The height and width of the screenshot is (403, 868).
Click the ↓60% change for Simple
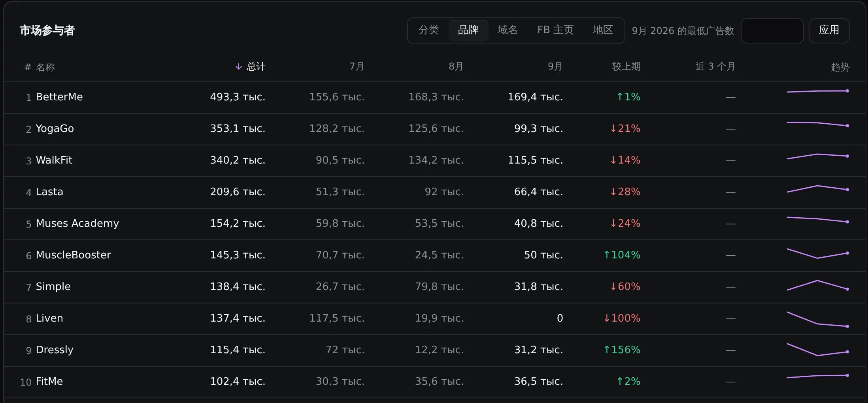coord(625,286)
